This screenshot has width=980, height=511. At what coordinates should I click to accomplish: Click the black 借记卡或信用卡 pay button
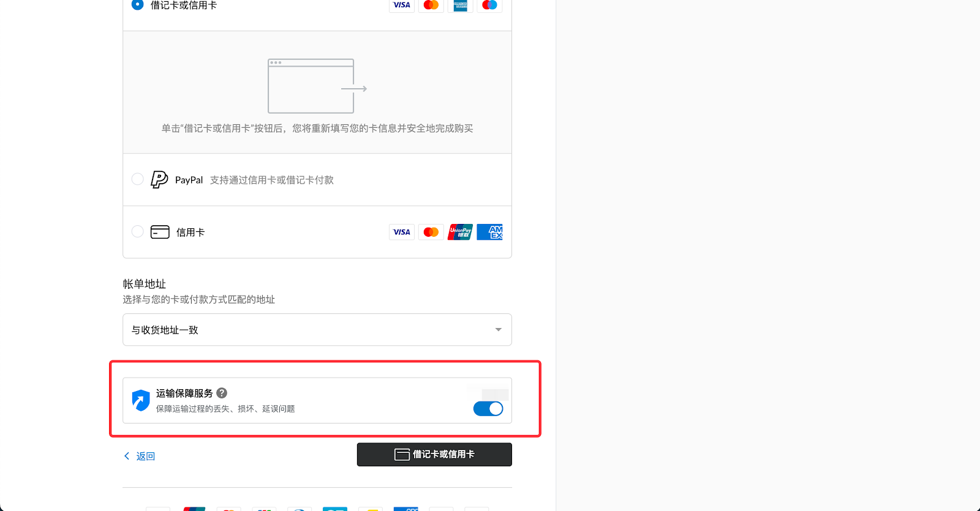coord(434,454)
